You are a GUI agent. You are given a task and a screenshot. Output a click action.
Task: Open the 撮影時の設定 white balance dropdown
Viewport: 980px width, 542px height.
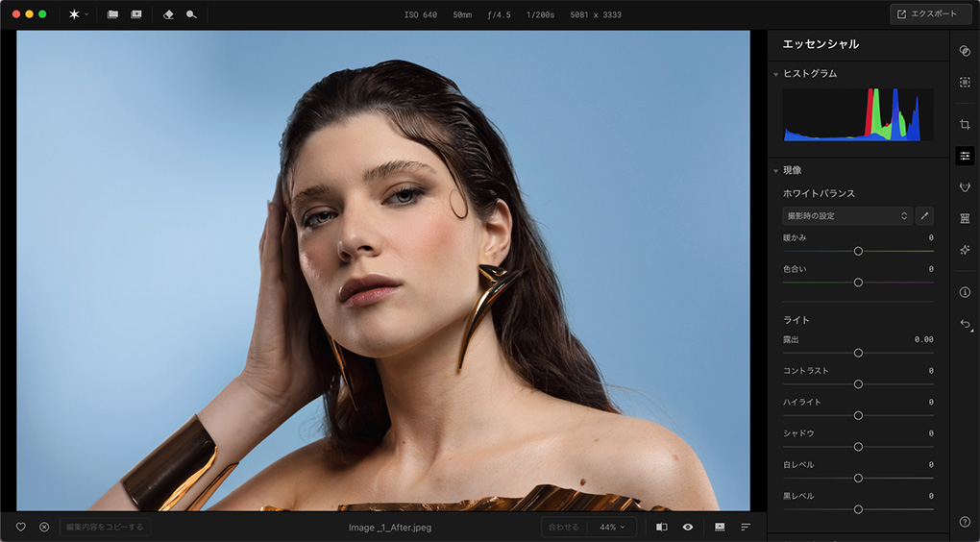(x=847, y=215)
